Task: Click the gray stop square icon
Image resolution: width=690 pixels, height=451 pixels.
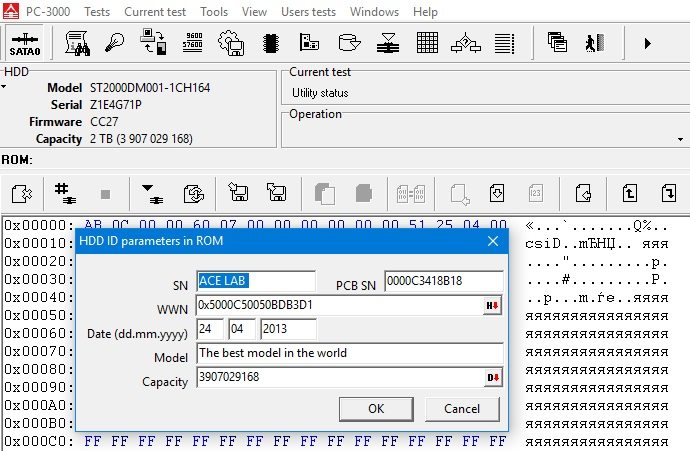Action: pos(105,194)
